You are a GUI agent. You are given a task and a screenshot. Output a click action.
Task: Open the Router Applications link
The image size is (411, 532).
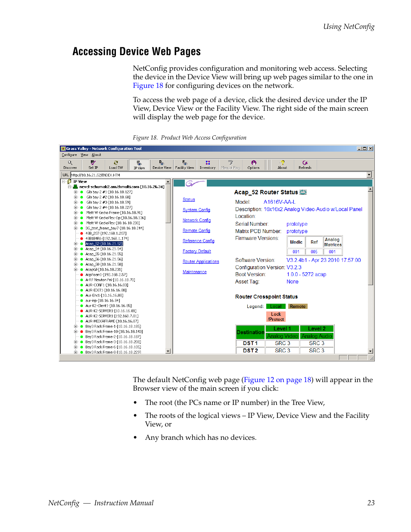pos(201,261)
